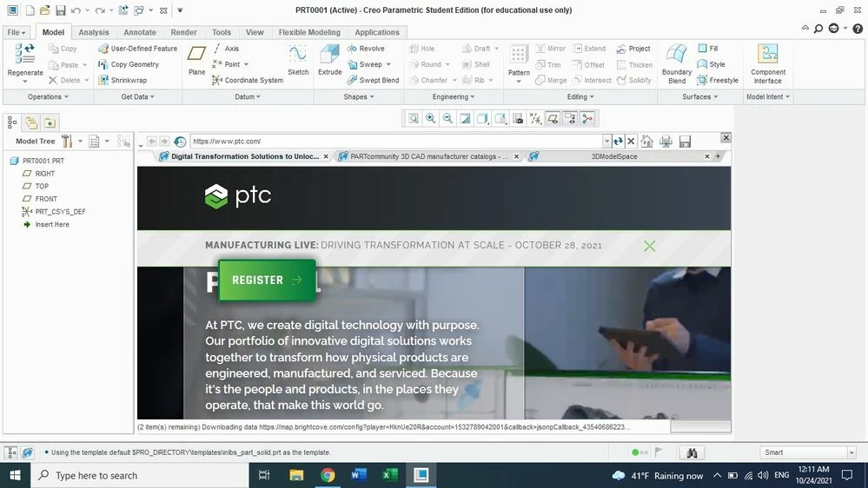Insert a Coordinate System
This screenshot has width=868, height=488.
(248, 80)
